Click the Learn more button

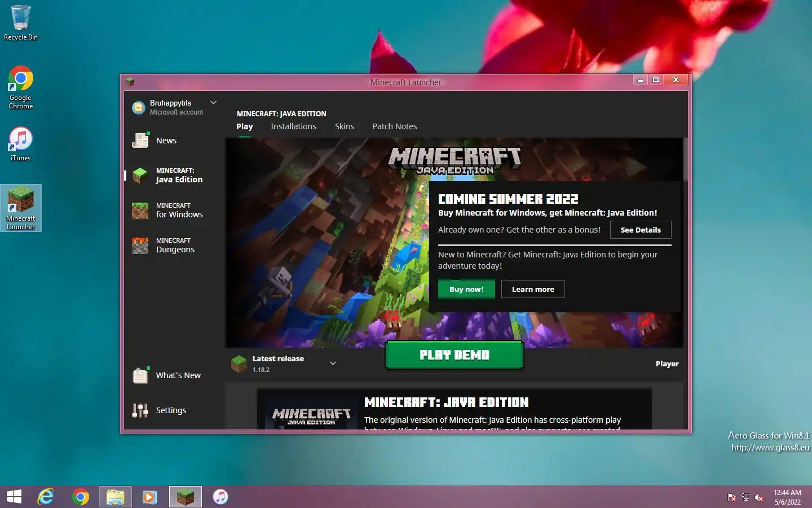533,289
